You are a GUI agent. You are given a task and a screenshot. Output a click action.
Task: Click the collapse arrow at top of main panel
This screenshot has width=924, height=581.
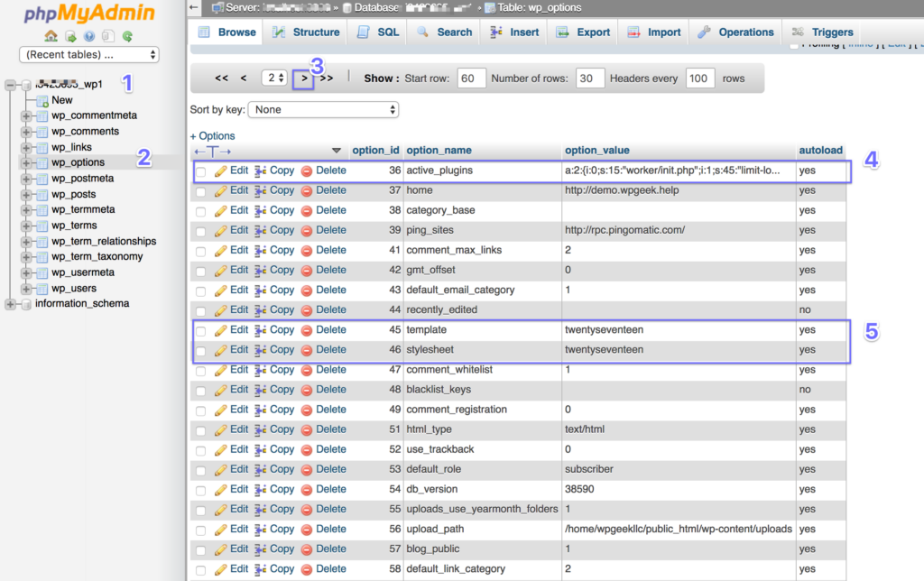[194, 7]
